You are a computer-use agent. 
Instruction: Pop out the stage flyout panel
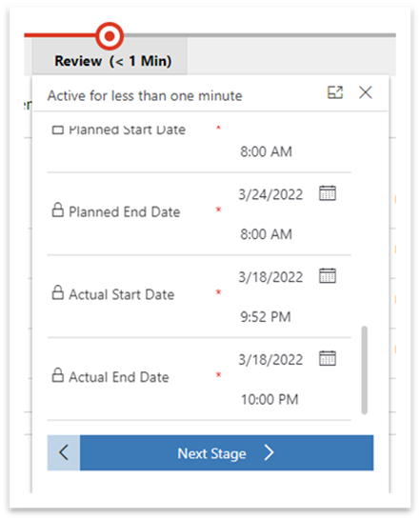tap(334, 92)
